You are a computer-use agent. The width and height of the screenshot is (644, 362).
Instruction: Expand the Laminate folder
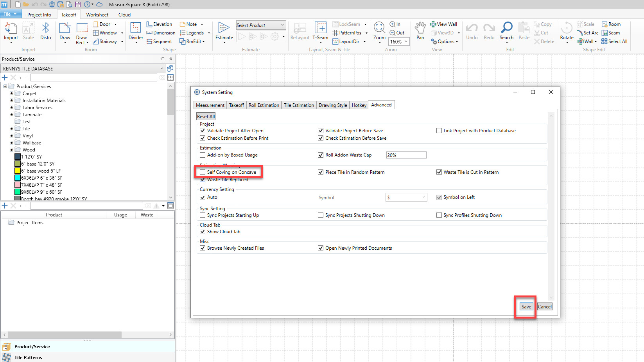(11, 115)
